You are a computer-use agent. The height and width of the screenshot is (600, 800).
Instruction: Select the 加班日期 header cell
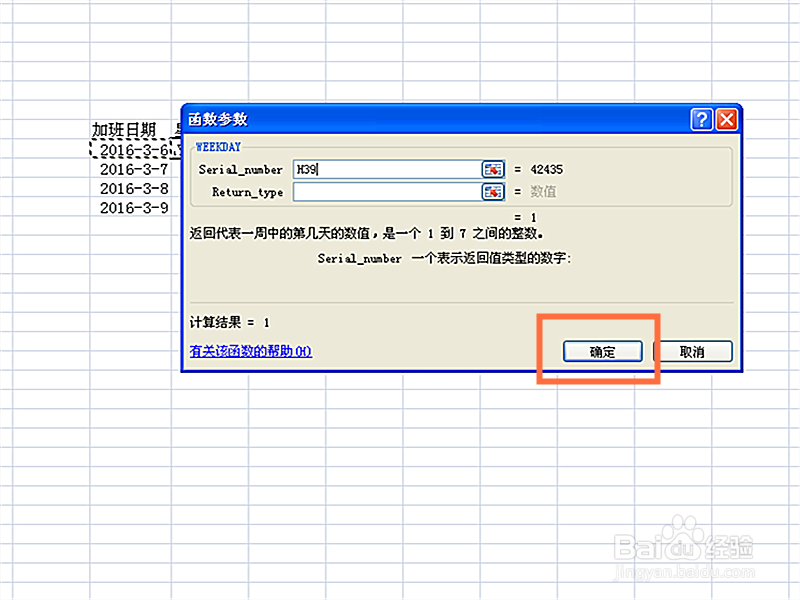click(131, 130)
